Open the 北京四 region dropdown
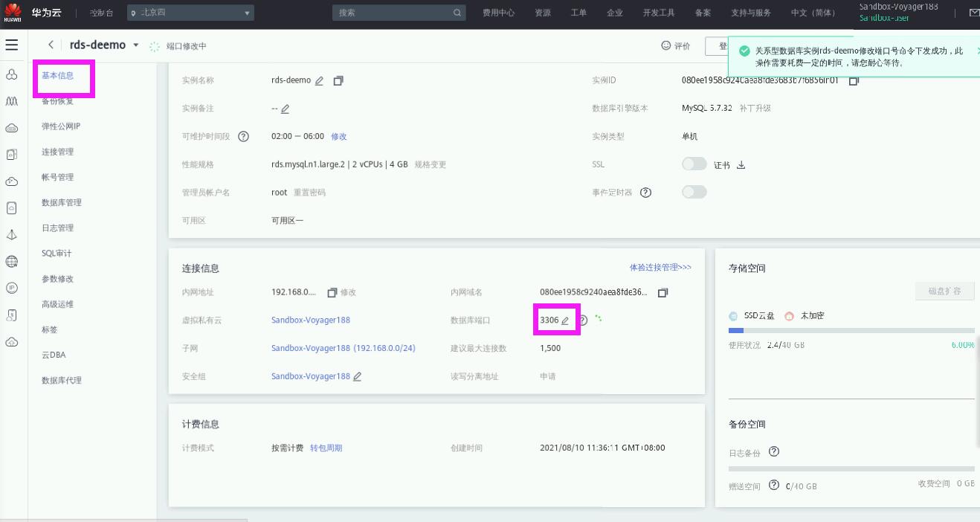This screenshot has height=522, width=980. tap(190, 13)
